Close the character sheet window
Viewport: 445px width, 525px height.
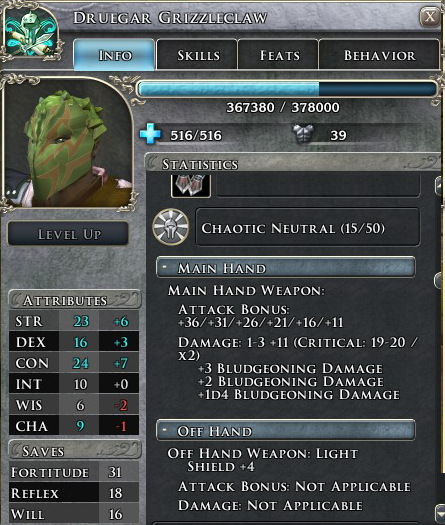tap(430, 16)
